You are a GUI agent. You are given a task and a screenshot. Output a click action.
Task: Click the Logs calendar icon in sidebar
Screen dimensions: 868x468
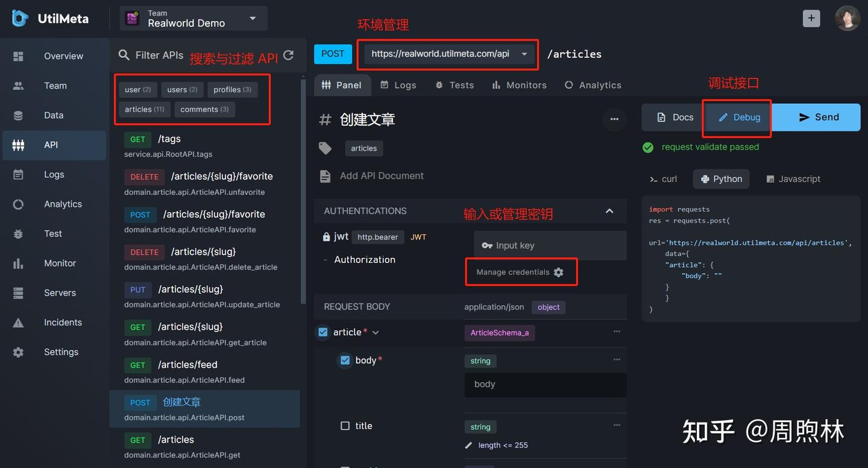pyautogui.click(x=19, y=174)
